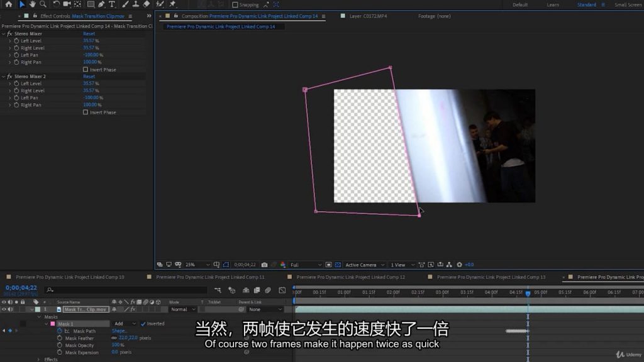Select the Puppet Pin tool
This screenshot has width=644, height=362.
click(172, 4)
